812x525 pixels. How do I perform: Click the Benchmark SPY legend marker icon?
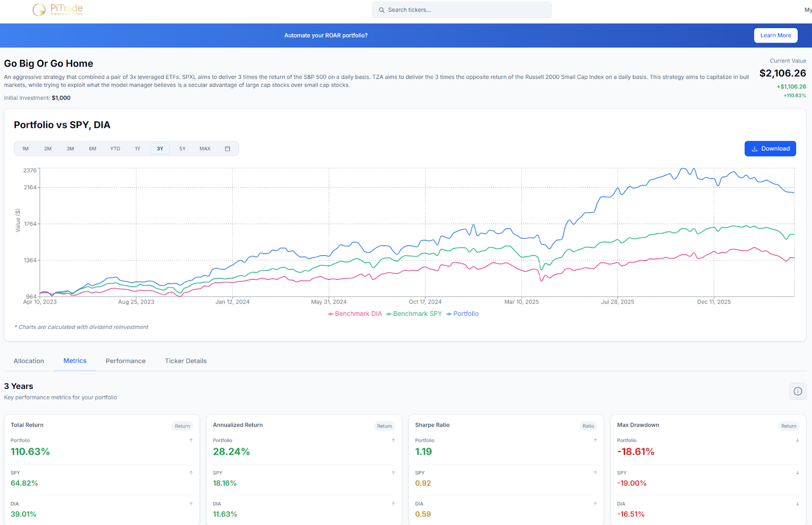coord(389,314)
